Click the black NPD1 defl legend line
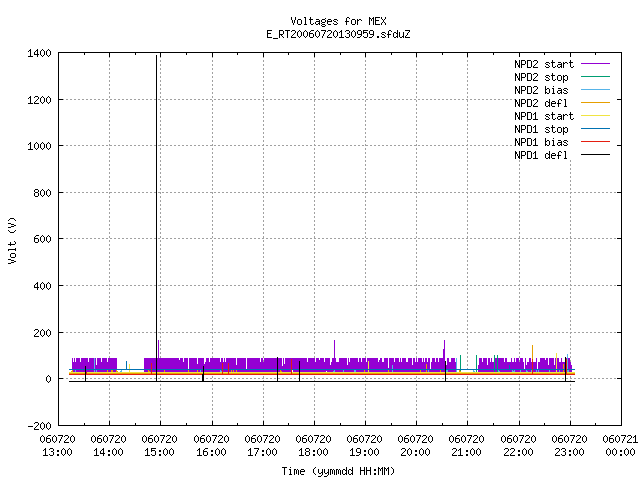The width and height of the screenshot is (640, 480). point(595,155)
